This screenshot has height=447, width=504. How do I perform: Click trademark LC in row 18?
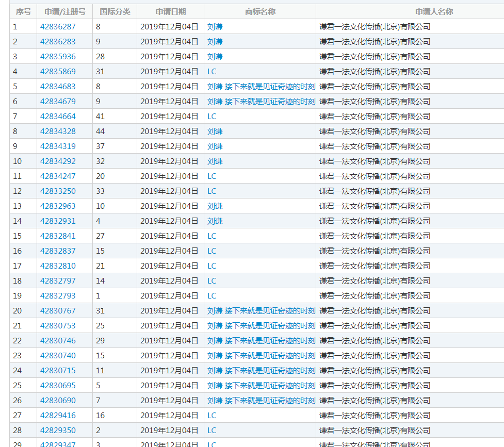(212, 281)
